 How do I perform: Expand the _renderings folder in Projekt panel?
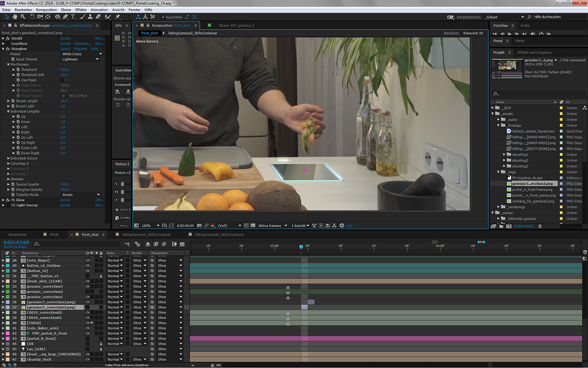(498, 207)
